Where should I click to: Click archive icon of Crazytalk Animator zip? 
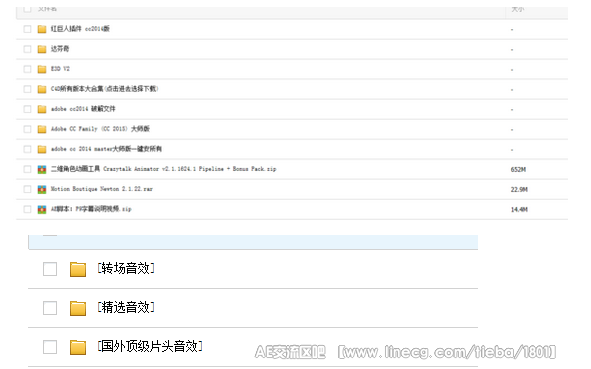pos(42,169)
